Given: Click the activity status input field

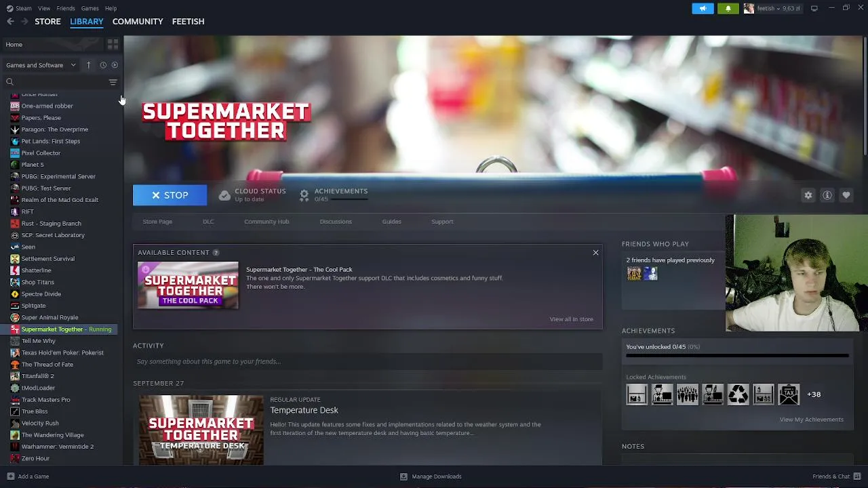Looking at the screenshot, I should click(368, 361).
